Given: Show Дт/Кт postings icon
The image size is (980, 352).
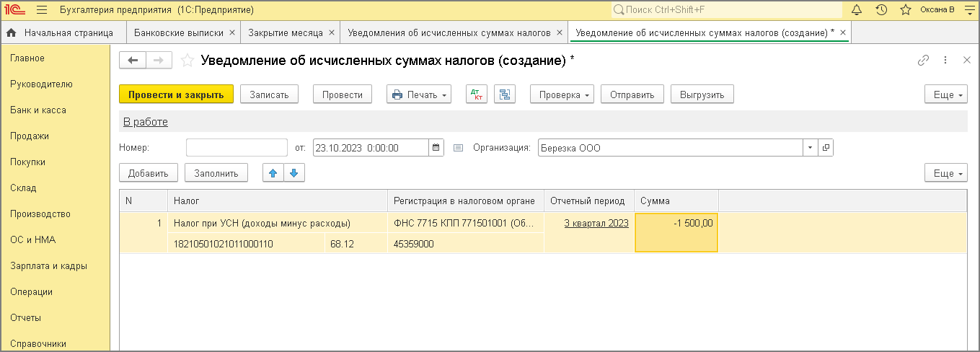Looking at the screenshot, I should click(x=477, y=94).
